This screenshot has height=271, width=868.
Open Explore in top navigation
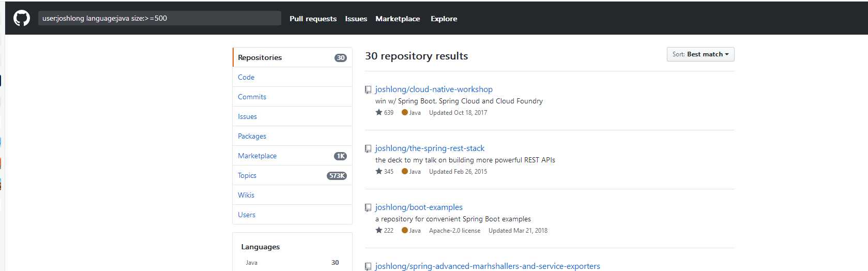(444, 19)
